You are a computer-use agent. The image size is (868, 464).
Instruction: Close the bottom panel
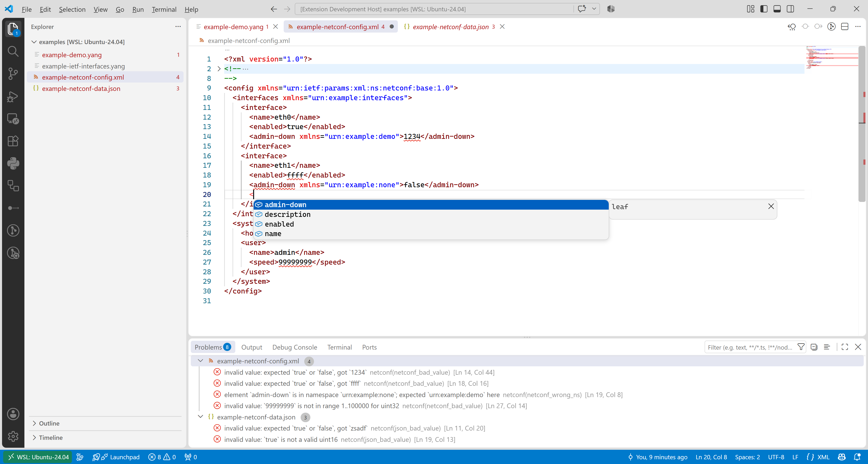pos(858,347)
